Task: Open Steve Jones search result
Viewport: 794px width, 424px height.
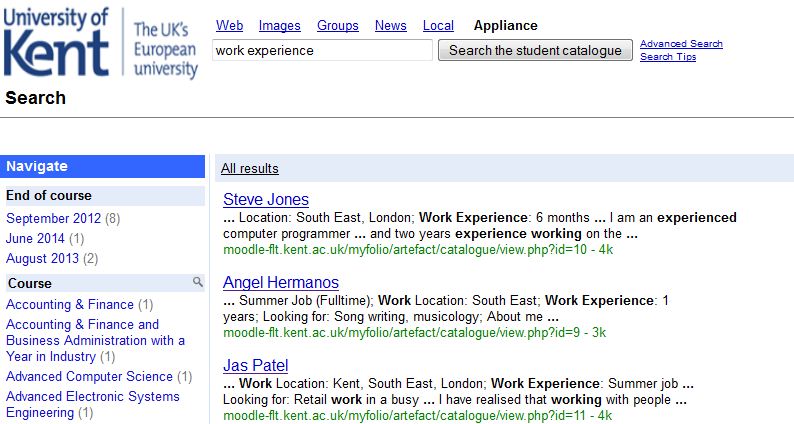Action: (x=266, y=199)
